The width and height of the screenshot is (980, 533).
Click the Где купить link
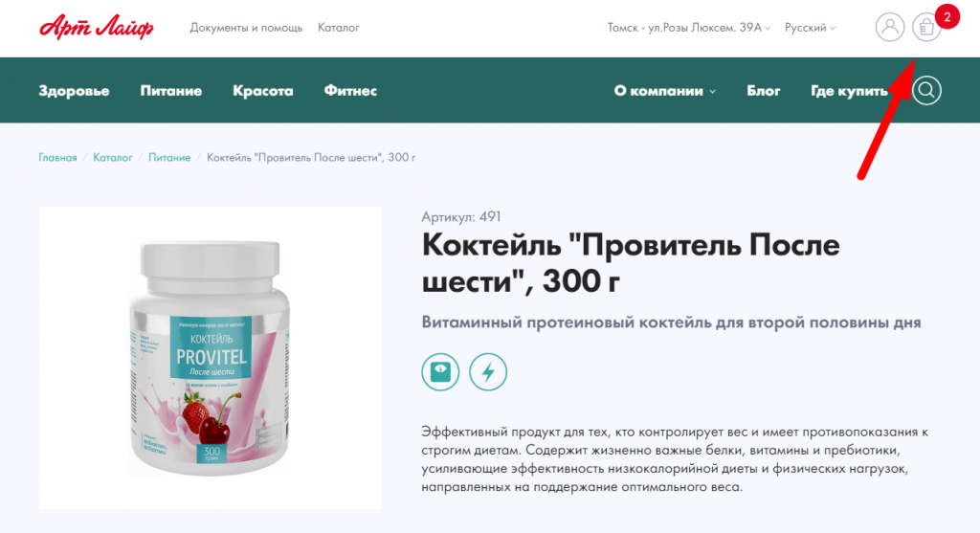[x=849, y=91]
